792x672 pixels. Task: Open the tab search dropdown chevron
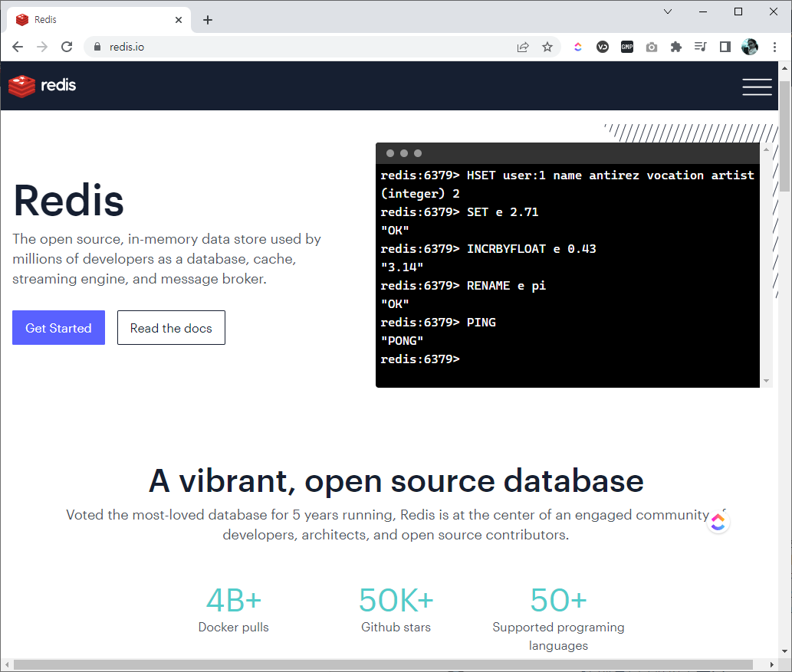pos(668,11)
